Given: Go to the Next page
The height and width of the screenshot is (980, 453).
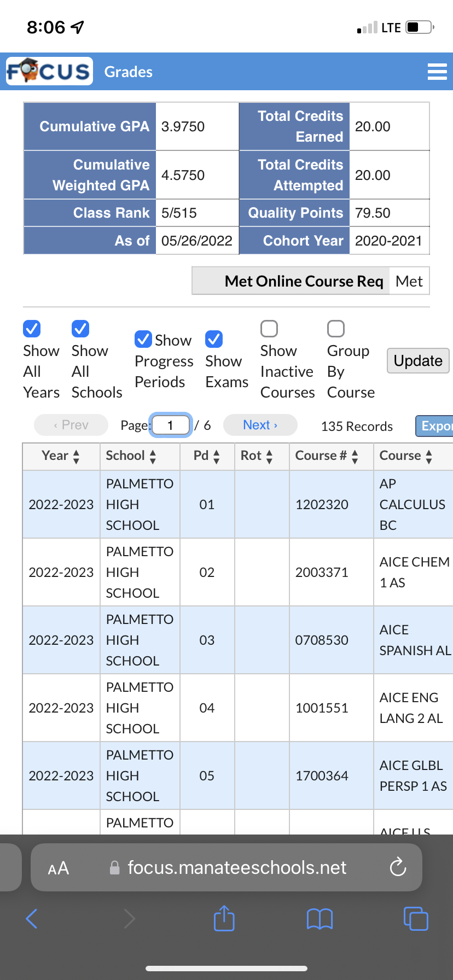Looking at the screenshot, I should click(x=260, y=425).
